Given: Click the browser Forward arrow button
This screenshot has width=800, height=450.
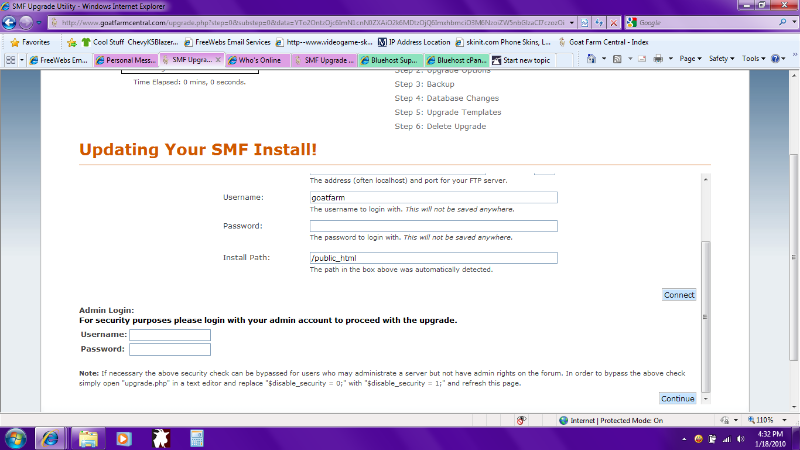Looking at the screenshot, I should [26, 22].
